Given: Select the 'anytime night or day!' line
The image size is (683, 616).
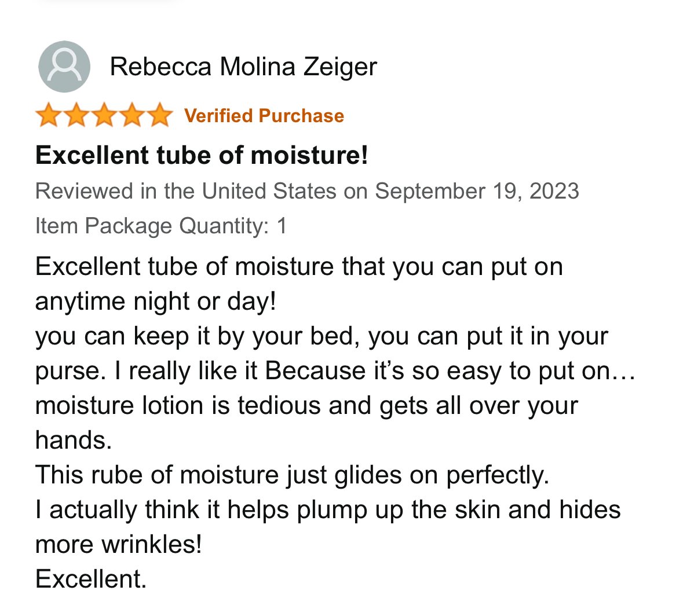Looking at the screenshot, I should [155, 301].
